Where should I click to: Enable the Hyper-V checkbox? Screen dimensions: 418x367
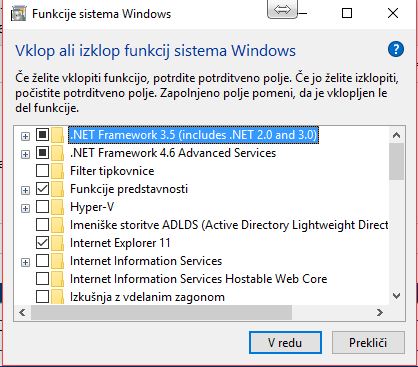tap(42, 207)
